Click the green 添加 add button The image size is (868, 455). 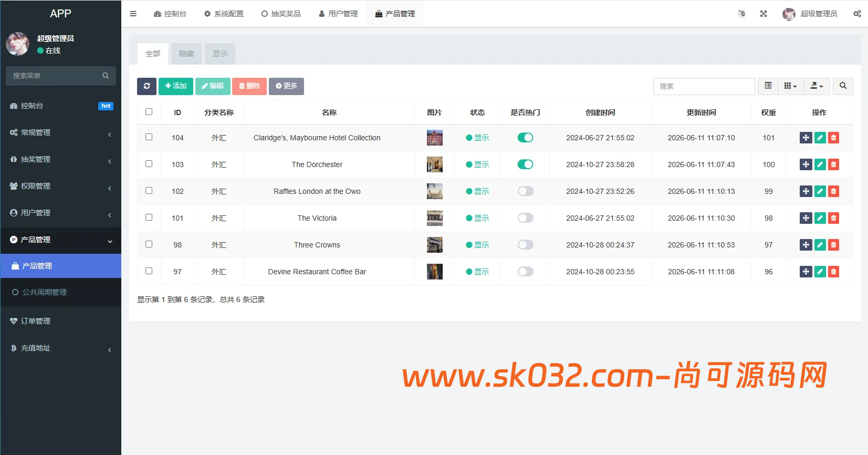coord(176,86)
